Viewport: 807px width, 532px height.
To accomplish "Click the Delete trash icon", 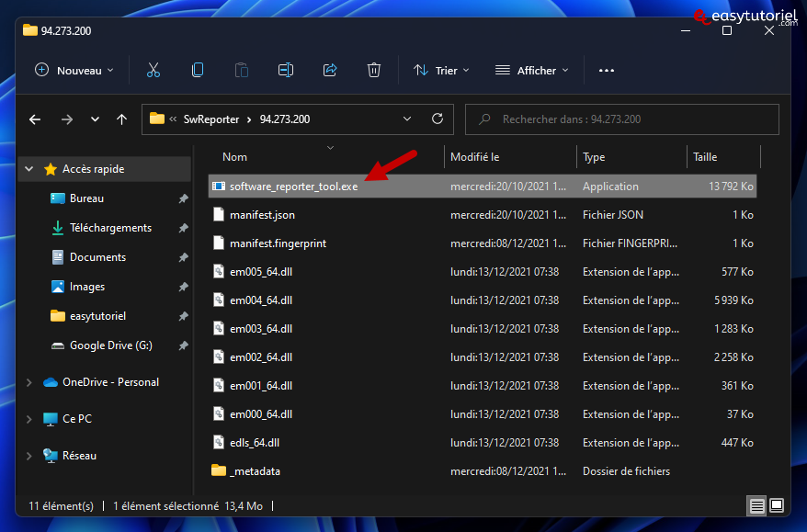I will pyautogui.click(x=374, y=70).
